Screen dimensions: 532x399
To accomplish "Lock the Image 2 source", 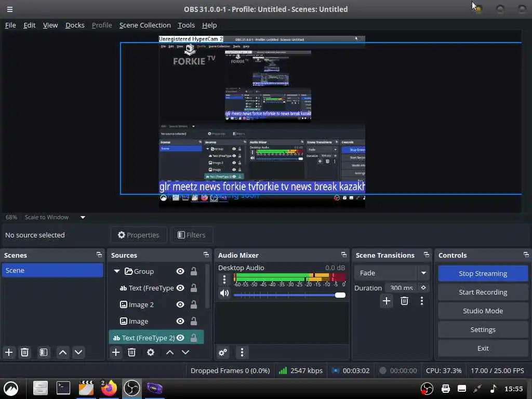I will (194, 304).
